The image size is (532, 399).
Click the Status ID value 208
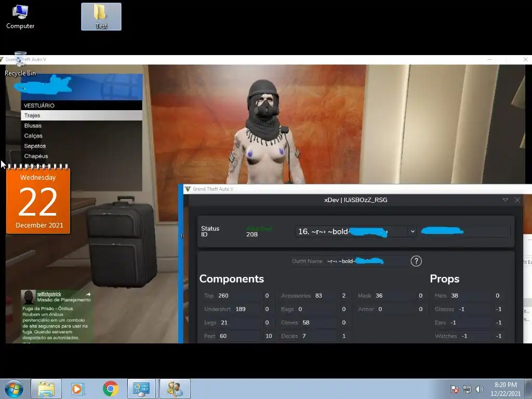point(252,234)
